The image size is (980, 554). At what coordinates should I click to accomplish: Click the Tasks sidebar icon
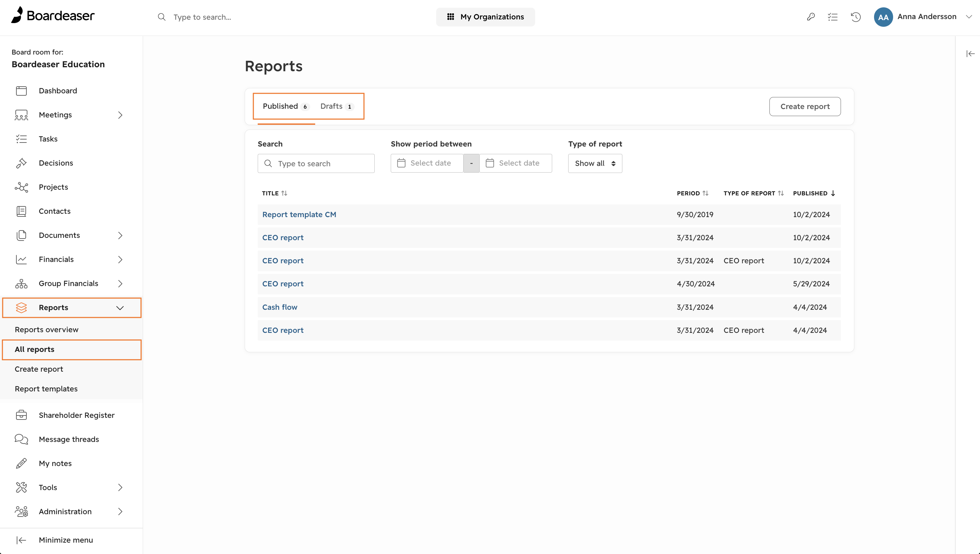tap(21, 138)
